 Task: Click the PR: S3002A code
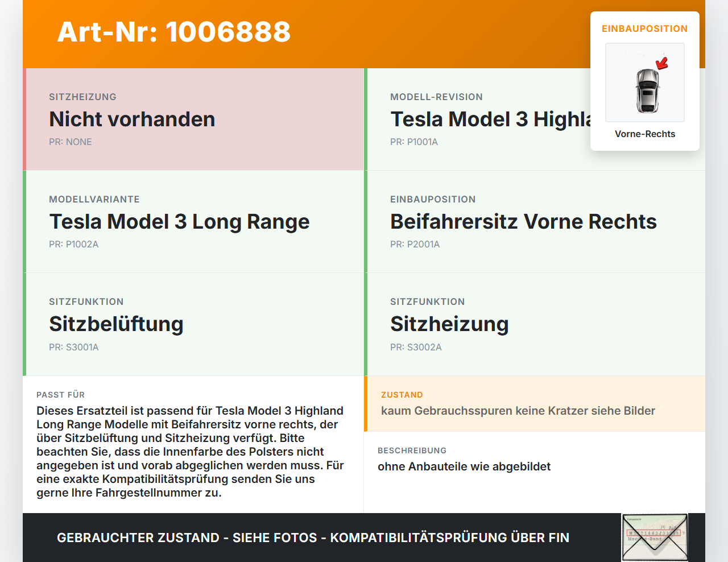pos(416,347)
